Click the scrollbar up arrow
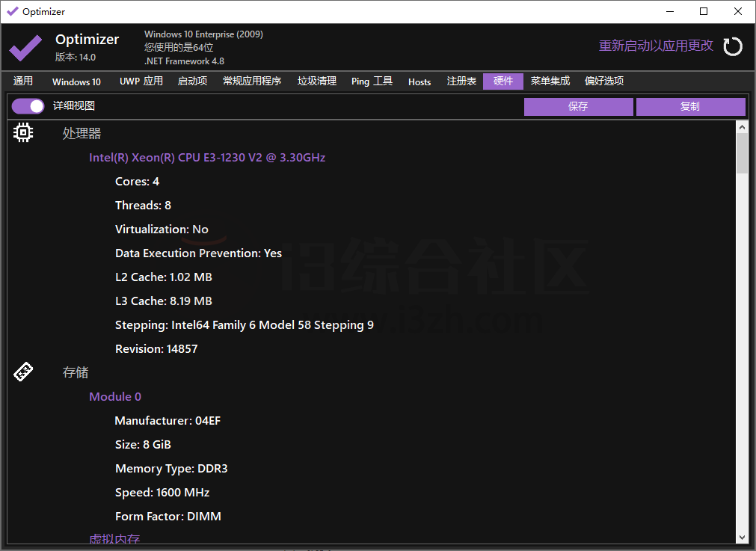This screenshot has width=756, height=551. pyautogui.click(x=742, y=127)
